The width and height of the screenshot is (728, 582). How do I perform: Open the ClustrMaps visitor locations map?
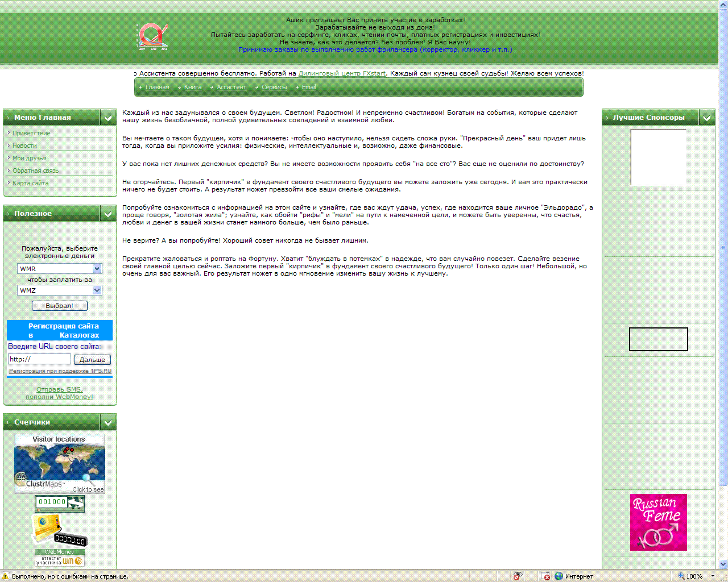point(60,464)
